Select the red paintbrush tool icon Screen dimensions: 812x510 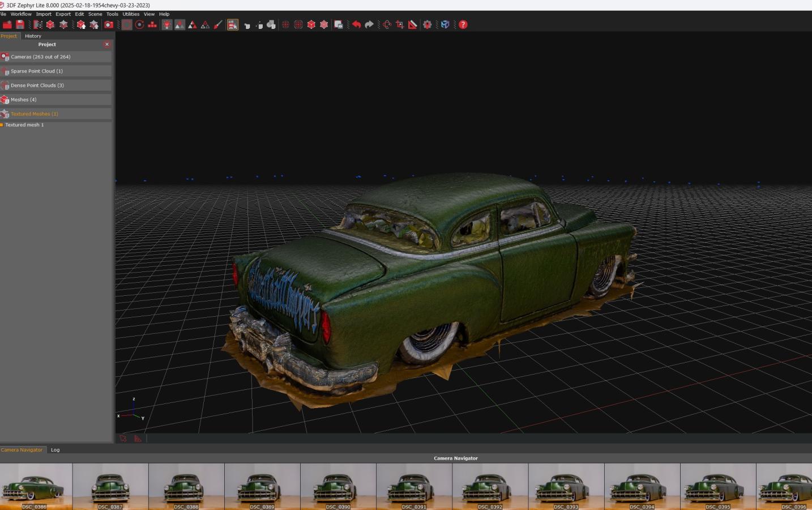click(x=218, y=24)
